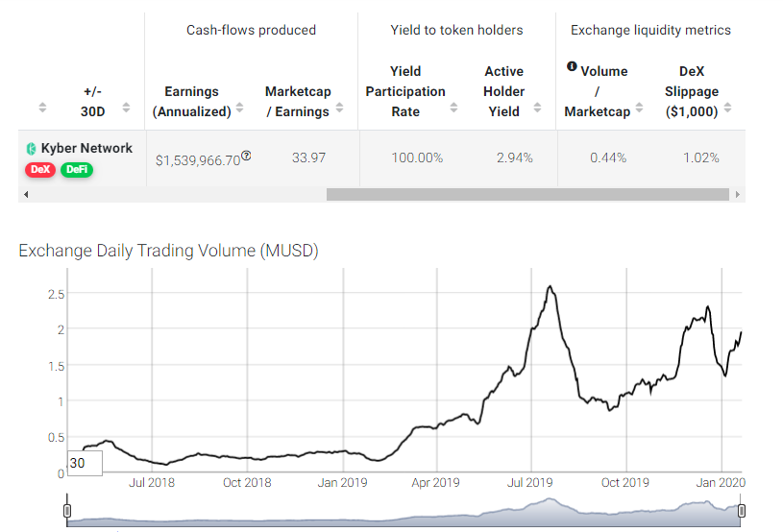783x532 pixels.
Task: Click the 2.94% active holder yield
Action: point(514,157)
